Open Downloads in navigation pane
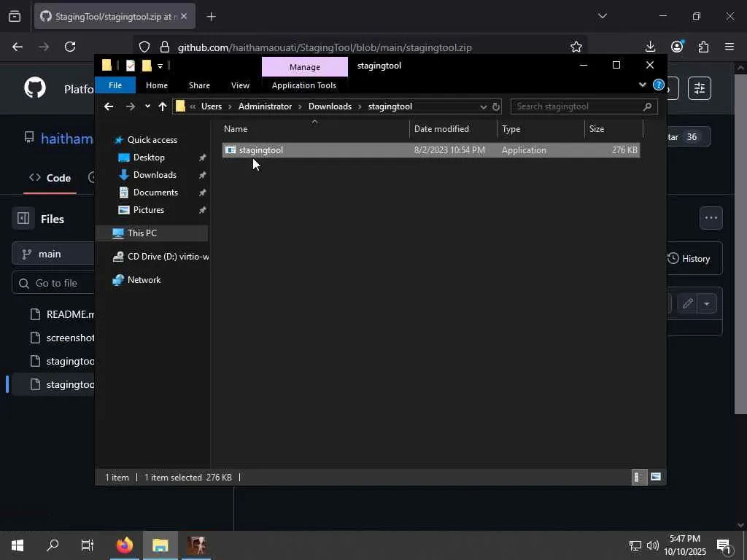The height and width of the screenshot is (560, 747). pyautogui.click(x=155, y=175)
